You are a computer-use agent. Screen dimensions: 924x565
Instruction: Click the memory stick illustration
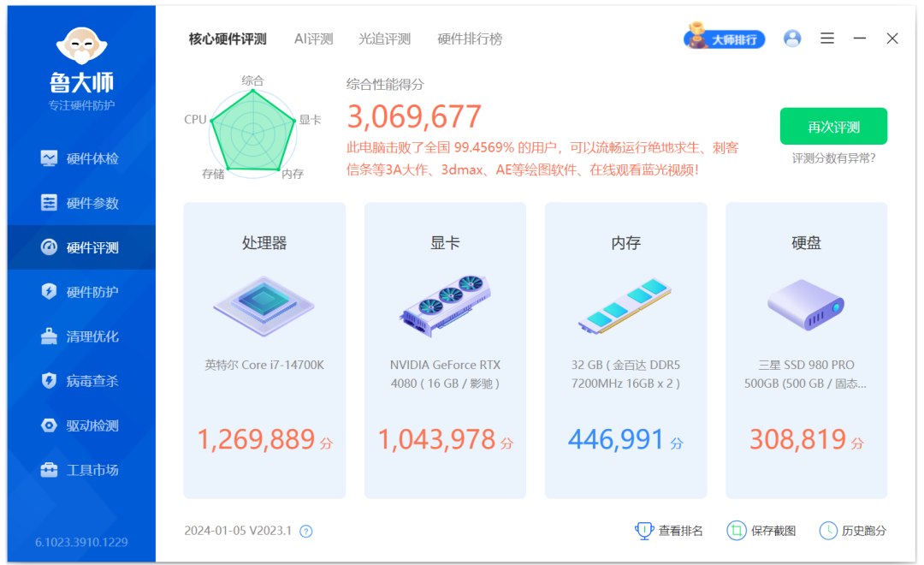(x=625, y=306)
